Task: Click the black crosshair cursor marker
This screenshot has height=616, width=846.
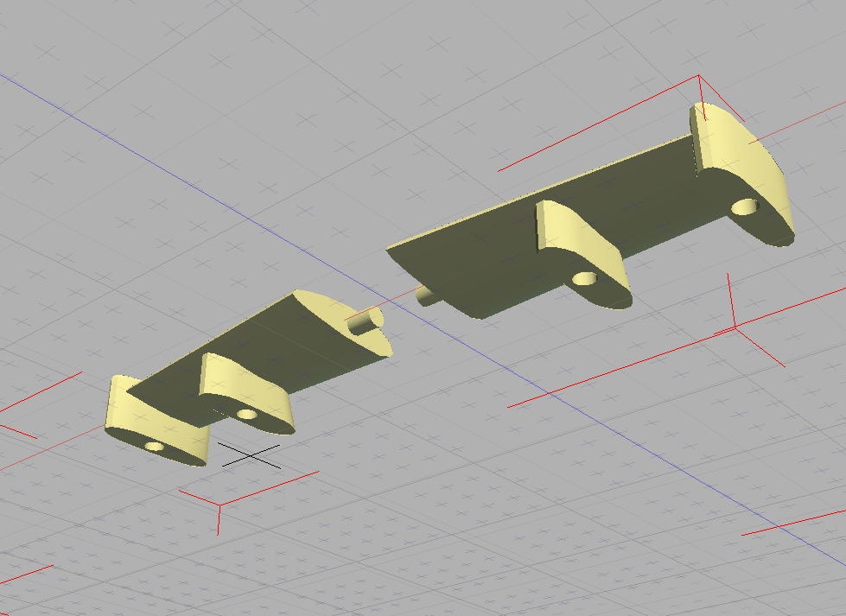Action: click(x=249, y=456)
